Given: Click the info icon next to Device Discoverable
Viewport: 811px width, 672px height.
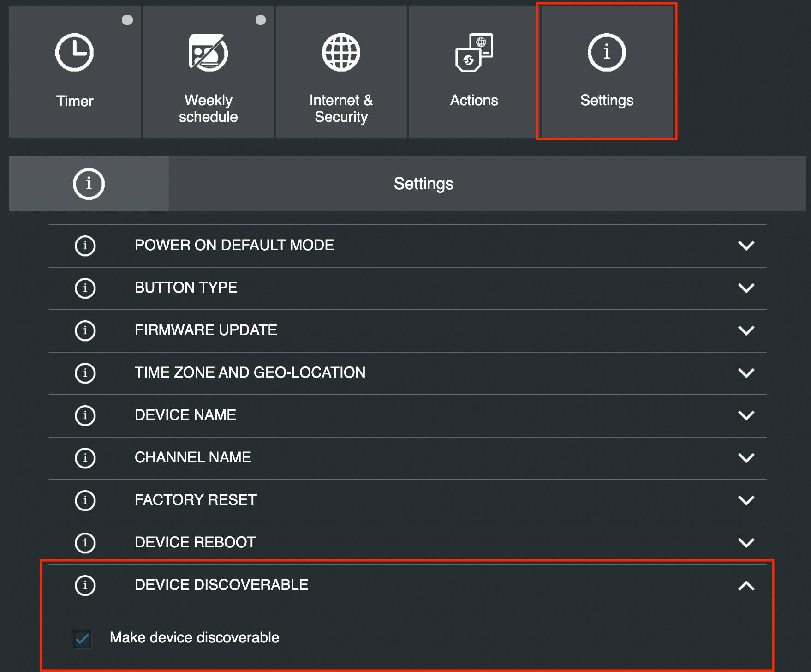Looking at the screenshot, I should [x=85, y=585].
